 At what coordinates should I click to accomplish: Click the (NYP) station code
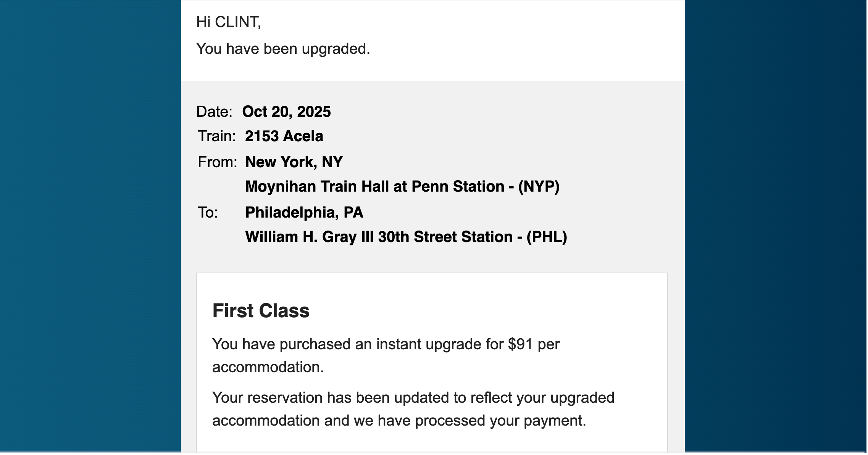coord(539,187)
